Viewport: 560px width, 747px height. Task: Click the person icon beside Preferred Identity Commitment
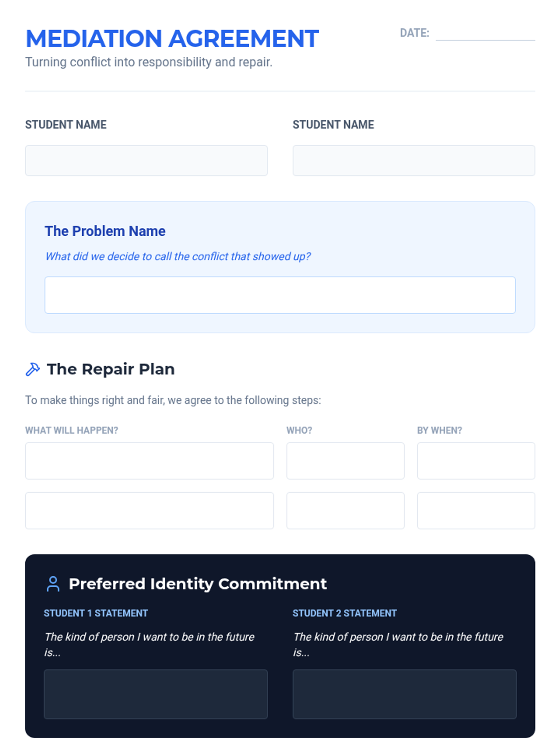(x=53, y=584)
